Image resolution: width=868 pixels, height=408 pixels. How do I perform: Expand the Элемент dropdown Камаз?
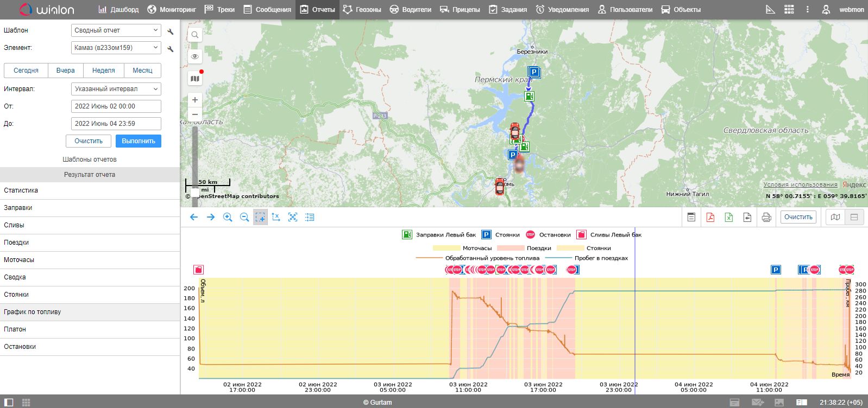pyautogui.click(x=116, y=48)
